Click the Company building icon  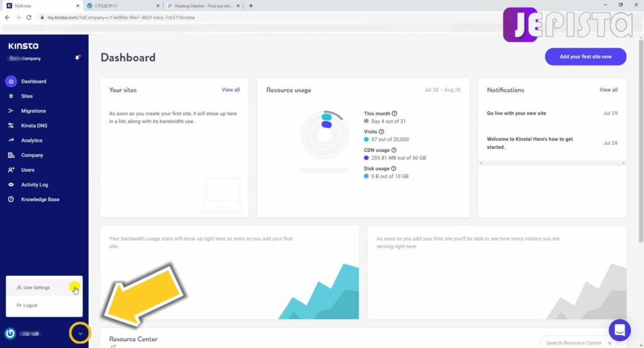pyautogui.click(x=11, y=155)
